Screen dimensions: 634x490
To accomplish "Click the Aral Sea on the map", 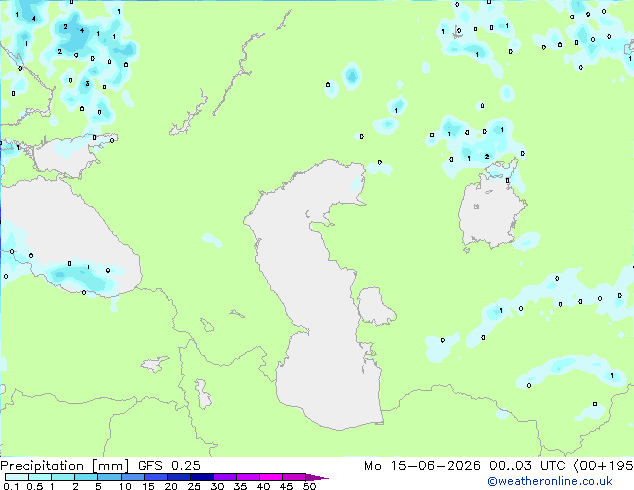I will 491,210.
